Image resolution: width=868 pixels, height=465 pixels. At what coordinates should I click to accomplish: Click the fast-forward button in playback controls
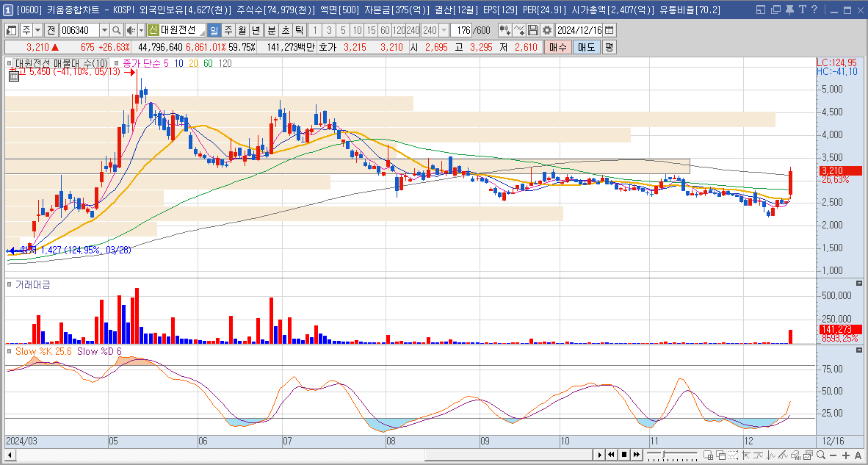point(637,455)
